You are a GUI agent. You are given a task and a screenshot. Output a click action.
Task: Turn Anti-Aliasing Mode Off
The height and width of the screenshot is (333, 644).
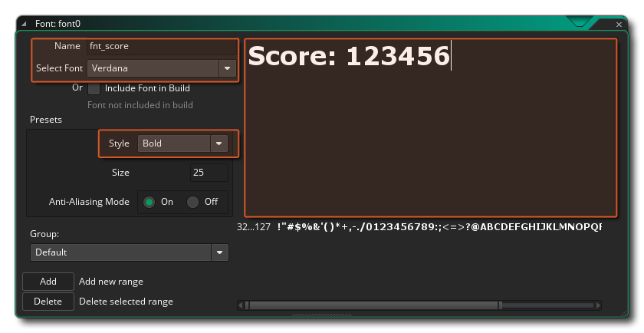click(192, 202)
